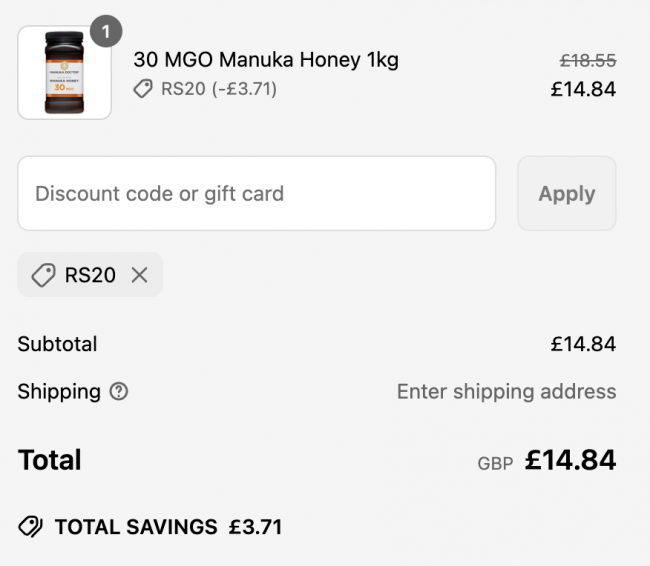Click the Manuka Honey product thumbnail
Image resolution: width=650 pixels, height=566 pixels.
[64, 73]
